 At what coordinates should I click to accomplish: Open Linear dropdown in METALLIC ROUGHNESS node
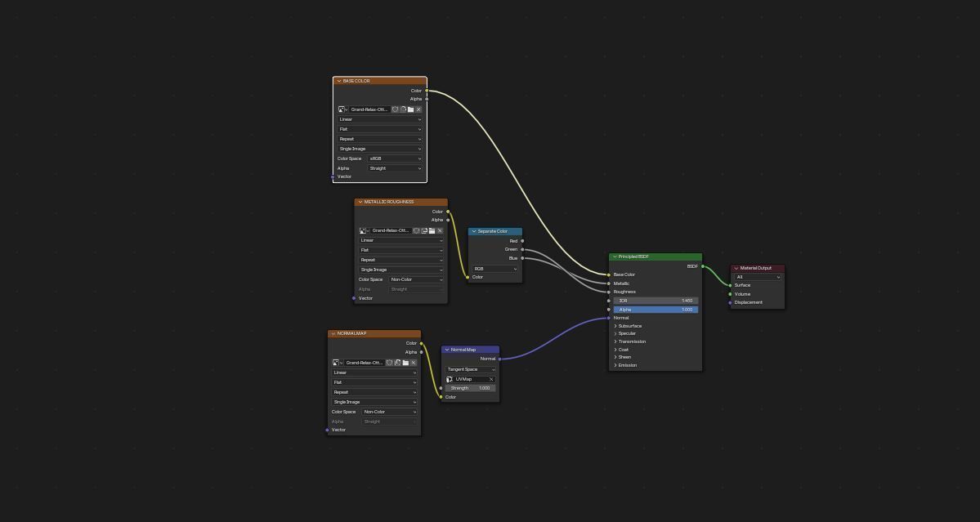pyautogui.click(x=401, y=240)
